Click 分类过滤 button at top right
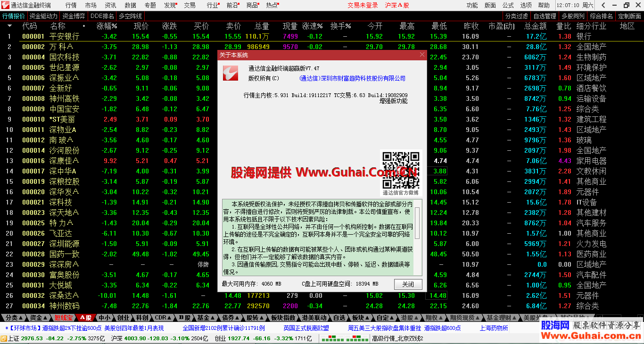644x344 pixels. pyautogui.click(x=517, y=16)
